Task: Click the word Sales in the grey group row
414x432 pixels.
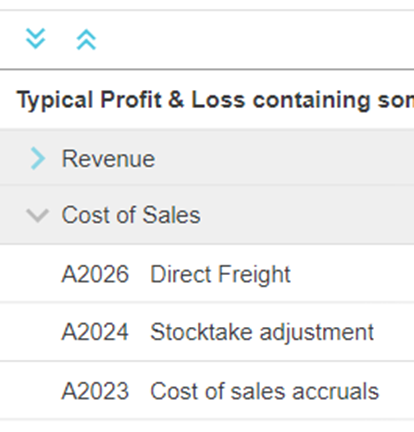Action: coord(171,215)
